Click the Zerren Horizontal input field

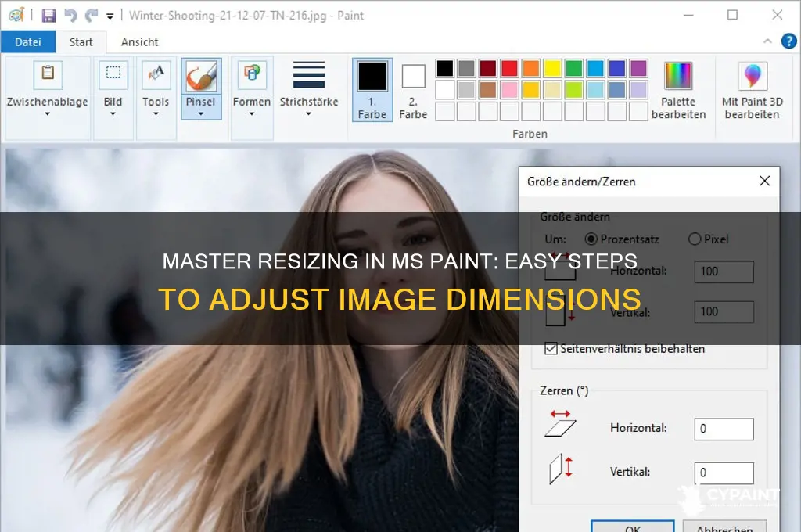pyautogui.click(x=724, y=429)
